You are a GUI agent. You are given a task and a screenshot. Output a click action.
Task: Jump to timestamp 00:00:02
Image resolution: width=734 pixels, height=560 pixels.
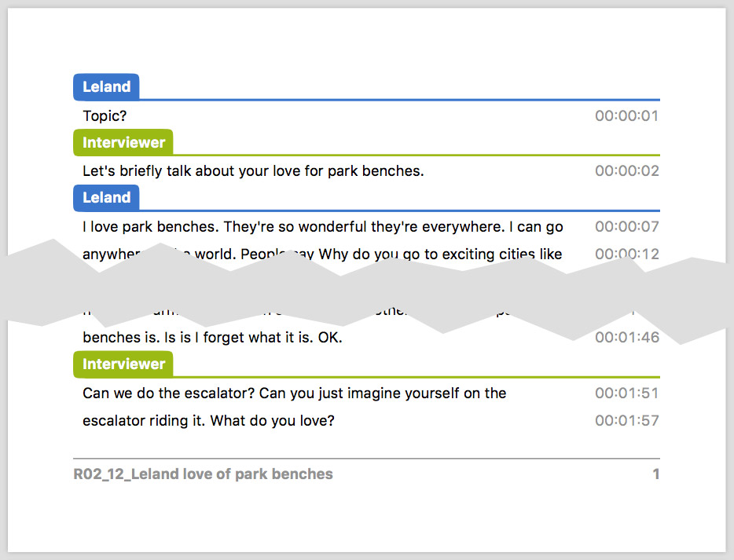click(626, 171)
